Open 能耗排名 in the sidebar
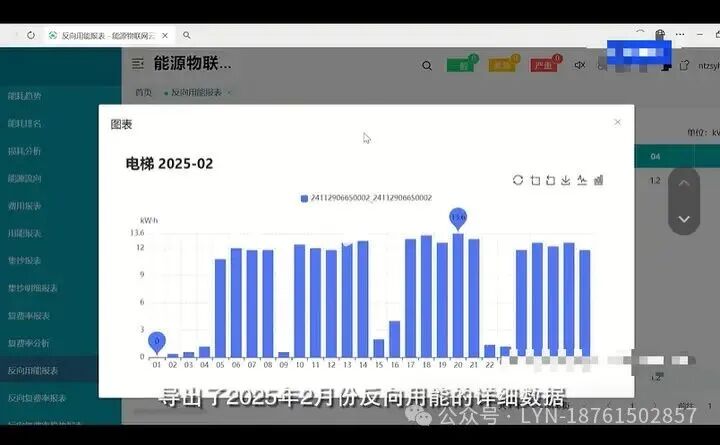This screenshot has width=720, height=445. pyautogui.click(x=24, y=123)
